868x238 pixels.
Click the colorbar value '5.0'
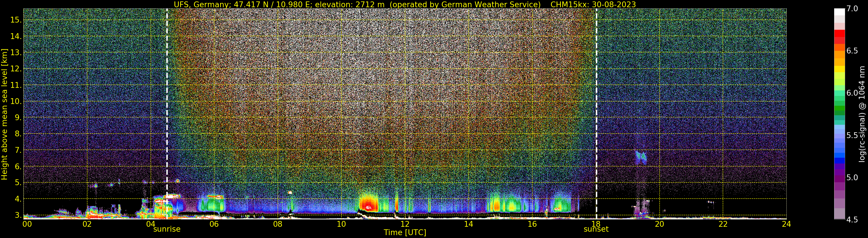852,177
